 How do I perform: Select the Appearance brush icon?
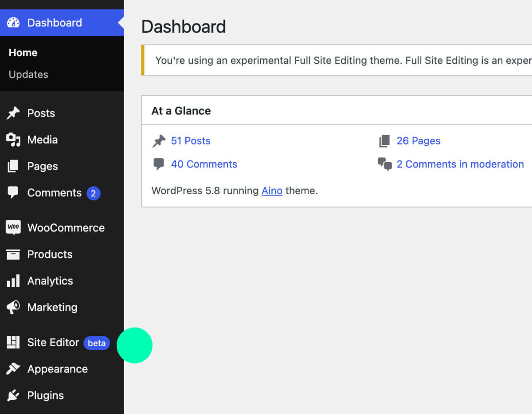coord(13,369)
